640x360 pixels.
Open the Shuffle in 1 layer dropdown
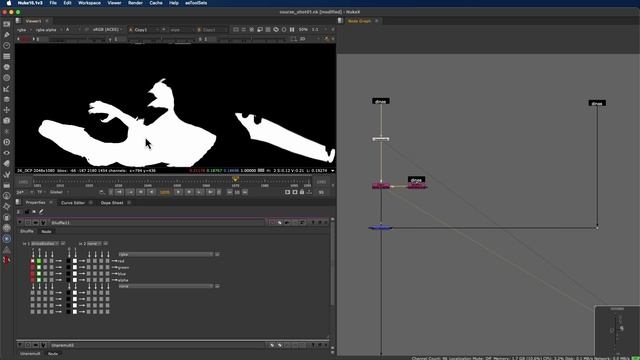click(x=45, y=244)
